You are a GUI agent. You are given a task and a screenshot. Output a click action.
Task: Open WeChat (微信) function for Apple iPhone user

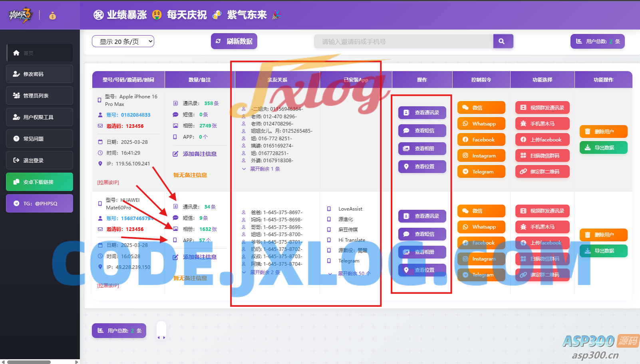point(481,107)
